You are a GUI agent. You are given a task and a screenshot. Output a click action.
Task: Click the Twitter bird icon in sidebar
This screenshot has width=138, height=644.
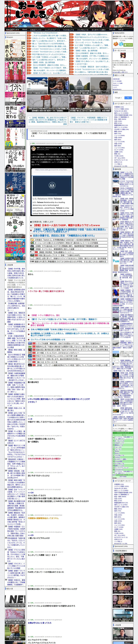tap(121, 44)
